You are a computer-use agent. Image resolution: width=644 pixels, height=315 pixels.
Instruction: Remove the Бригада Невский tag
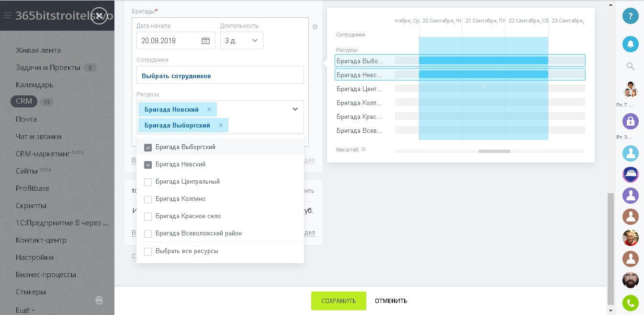tap(209, 109)
